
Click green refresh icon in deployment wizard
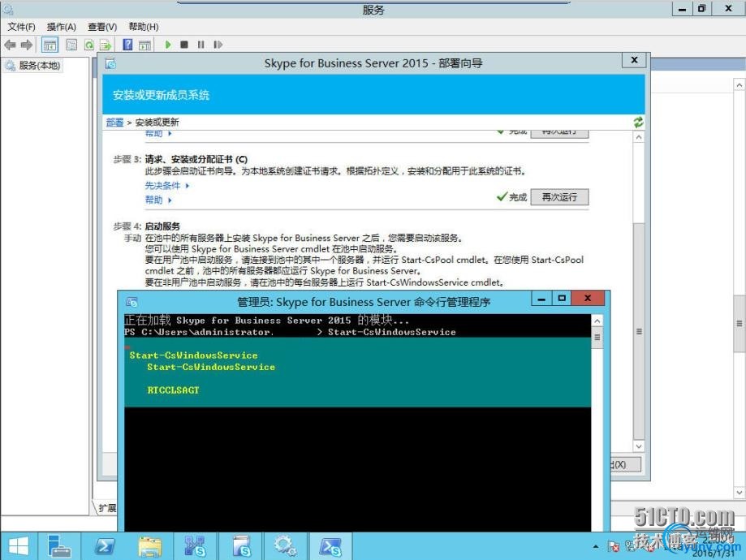point(638,123)
